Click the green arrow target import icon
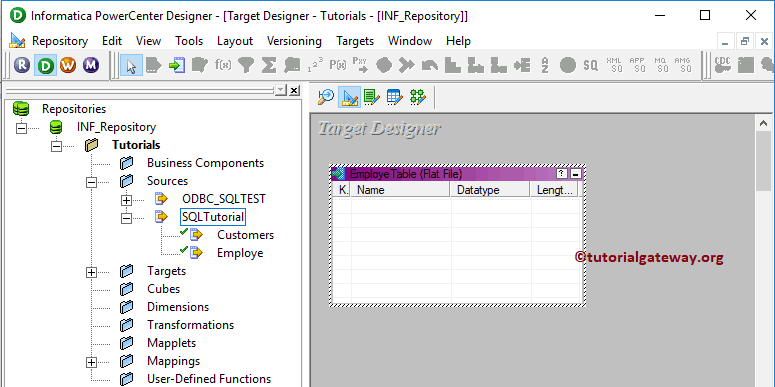 (x=176, y=65)
